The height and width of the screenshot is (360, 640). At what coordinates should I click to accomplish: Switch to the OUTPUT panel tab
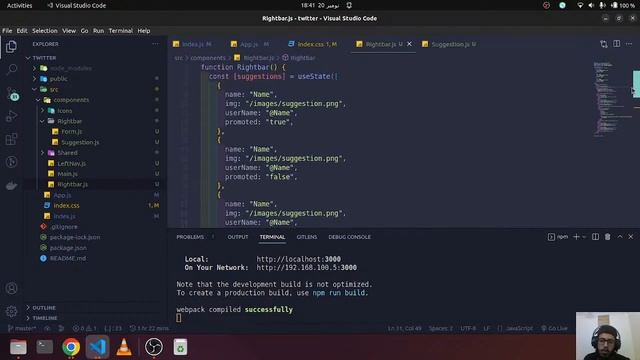click(238, 237)
